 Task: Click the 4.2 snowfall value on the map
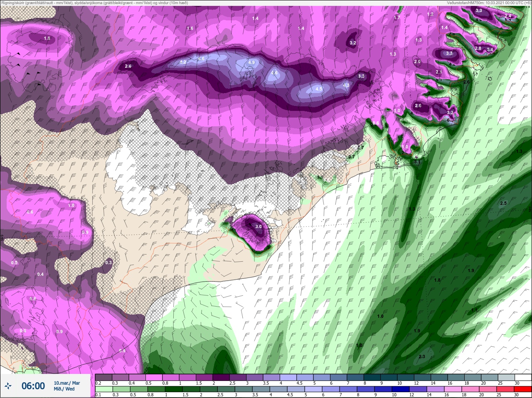(x=183, y=62)
